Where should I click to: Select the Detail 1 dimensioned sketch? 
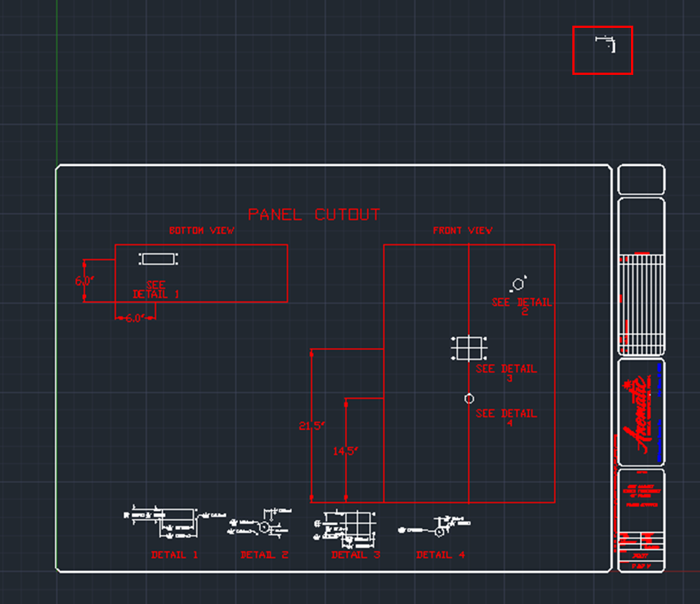coord(174,521)
